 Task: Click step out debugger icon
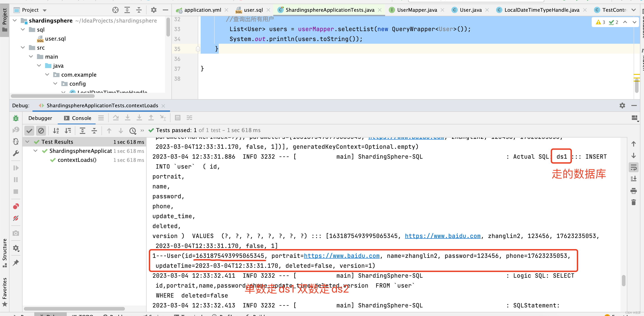click(151, 118)
